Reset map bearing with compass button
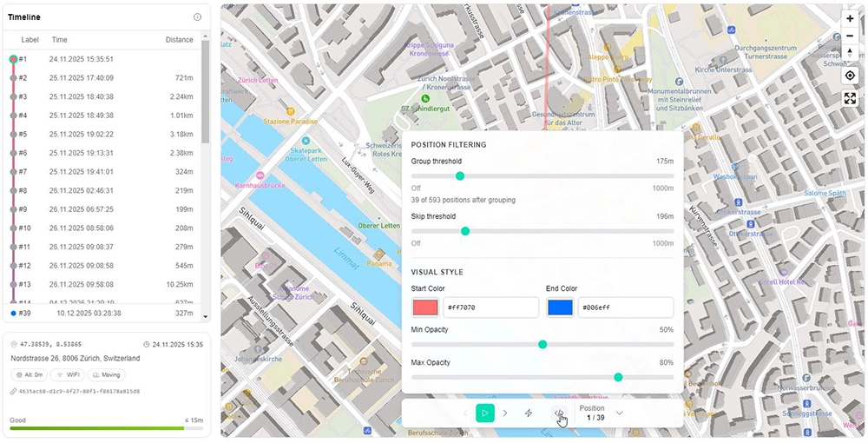The image size is (868, 443). 850,54
